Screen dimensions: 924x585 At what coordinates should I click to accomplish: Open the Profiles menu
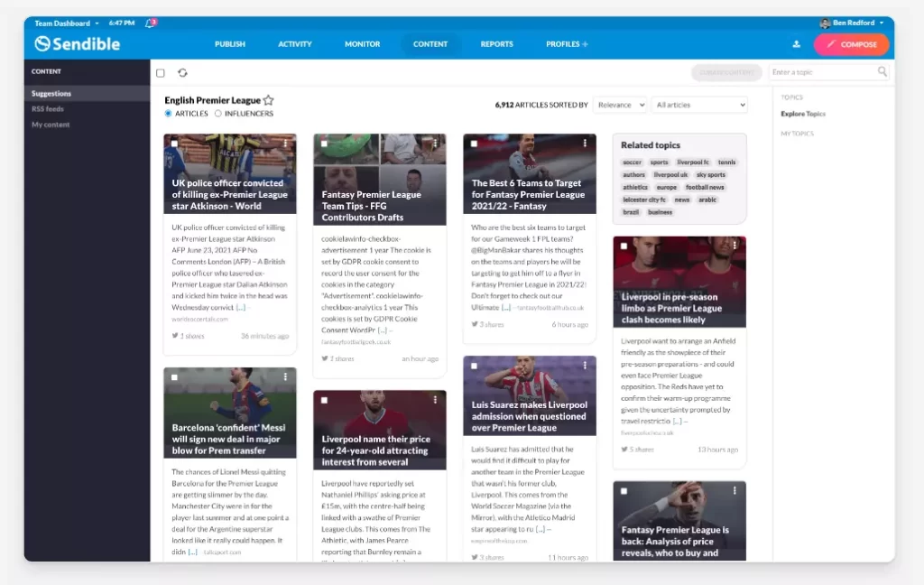(563, 44)
